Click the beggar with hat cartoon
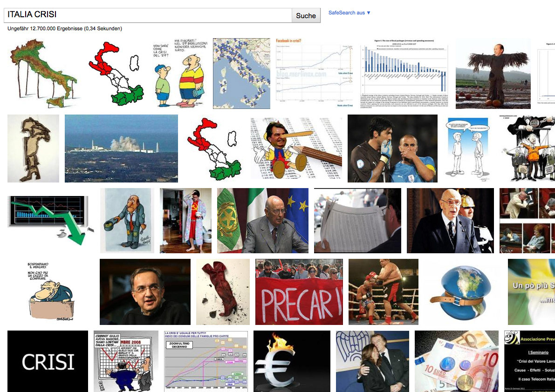This screenshot has height=392, width=555. tap(127, 221)
